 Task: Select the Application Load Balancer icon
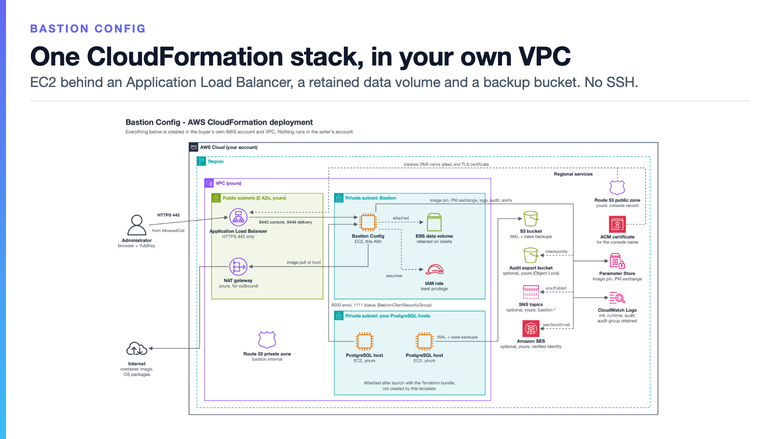(238, 218)
